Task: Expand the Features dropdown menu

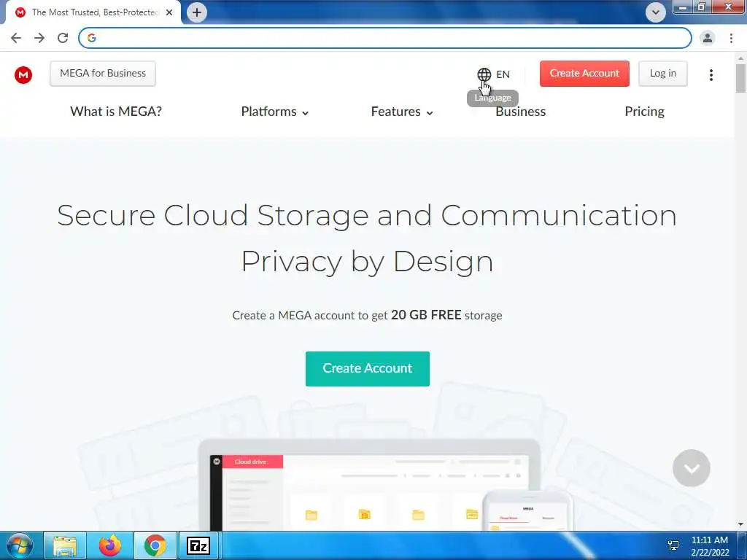Action: (402, 112)
